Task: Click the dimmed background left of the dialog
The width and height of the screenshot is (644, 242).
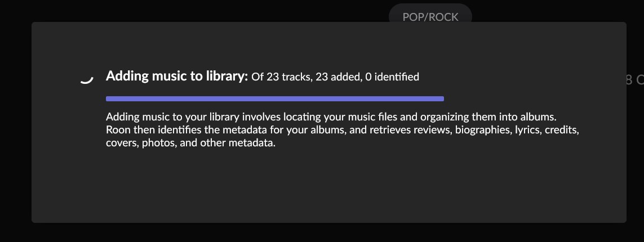Action: point(16,123)
